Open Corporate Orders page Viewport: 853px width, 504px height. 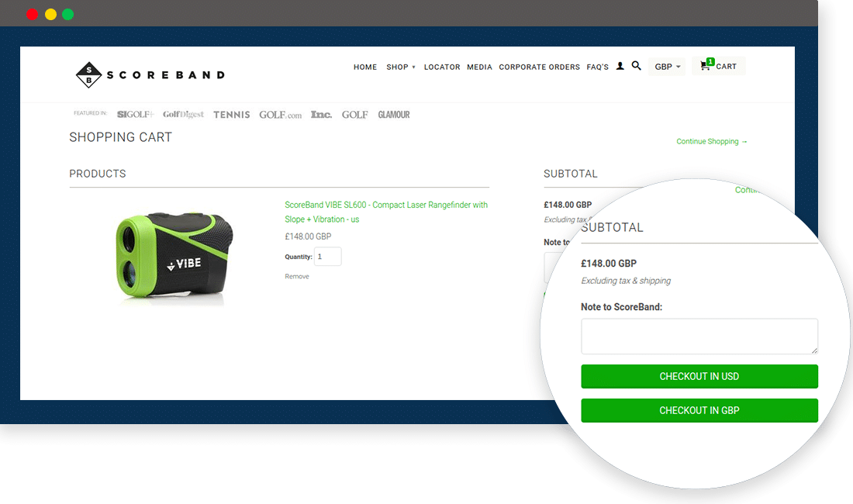pyautogui.click(x=539, y=67)
